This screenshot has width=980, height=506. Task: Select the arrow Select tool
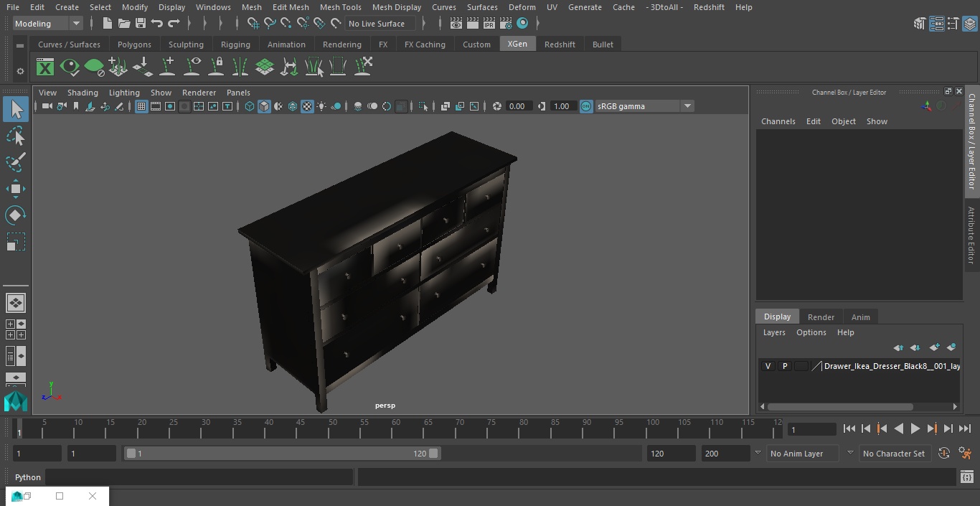click(16, 109)
